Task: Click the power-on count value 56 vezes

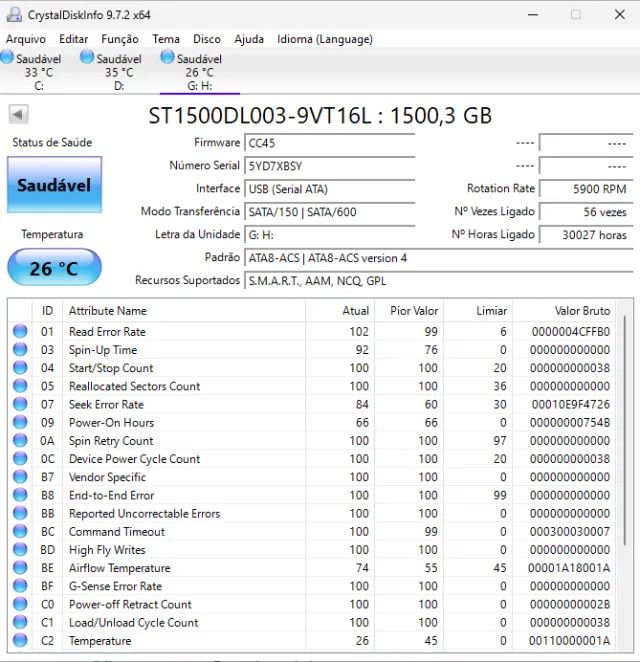Action: pos(586,212)
